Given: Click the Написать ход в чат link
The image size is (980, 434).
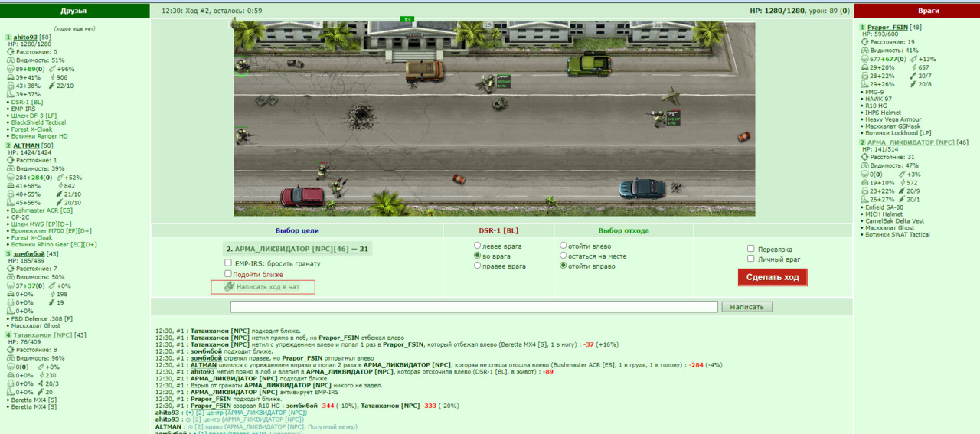Looking at the screenshot, I should [267, 286].
